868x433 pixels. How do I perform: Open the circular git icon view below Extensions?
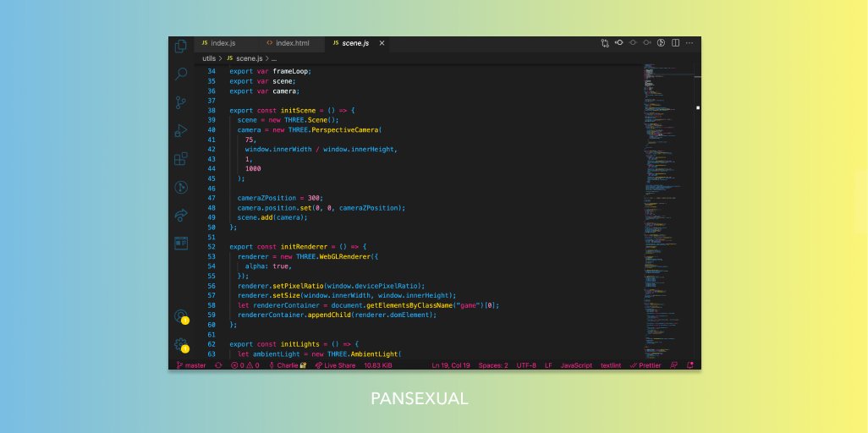[180, 187]
